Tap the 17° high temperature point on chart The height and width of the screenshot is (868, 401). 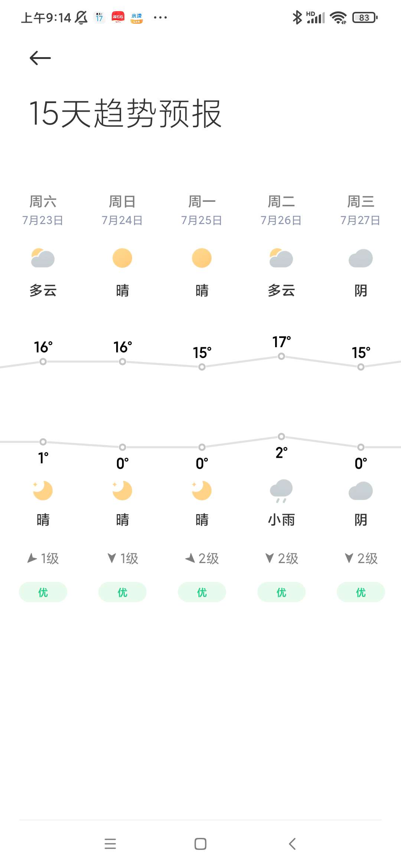[281, 356]
